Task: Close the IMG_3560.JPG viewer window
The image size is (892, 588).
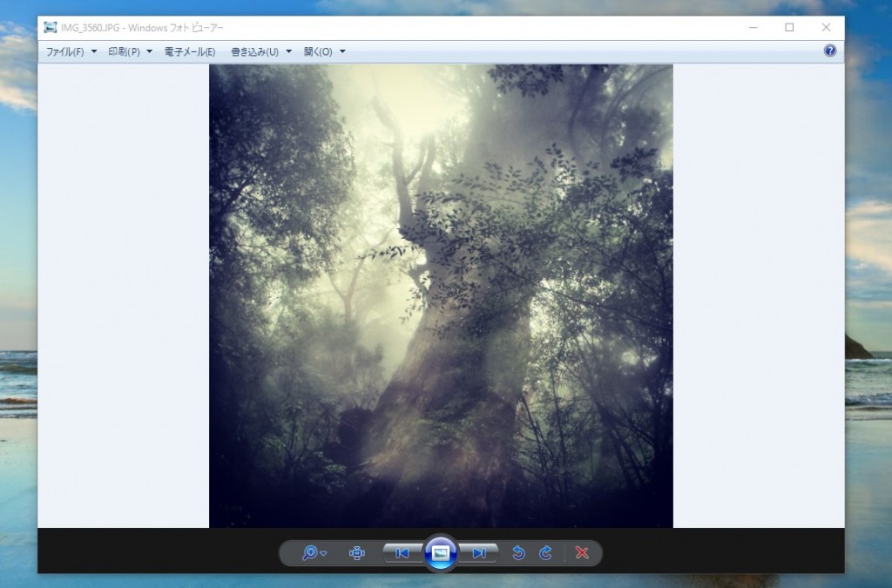Action: (826, 27)
